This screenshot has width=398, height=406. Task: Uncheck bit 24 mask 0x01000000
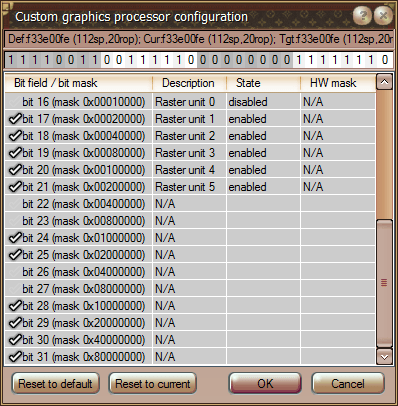[15, 238]
